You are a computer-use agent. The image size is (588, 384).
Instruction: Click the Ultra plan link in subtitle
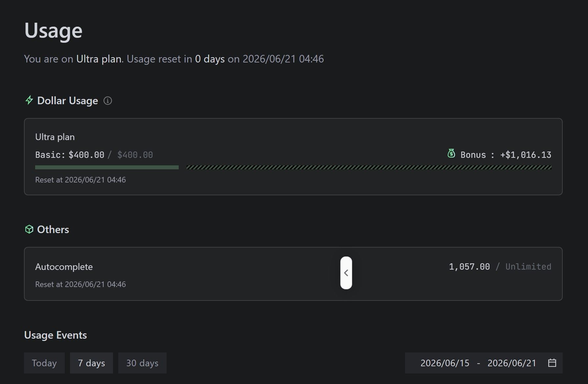tap(99, 59)
